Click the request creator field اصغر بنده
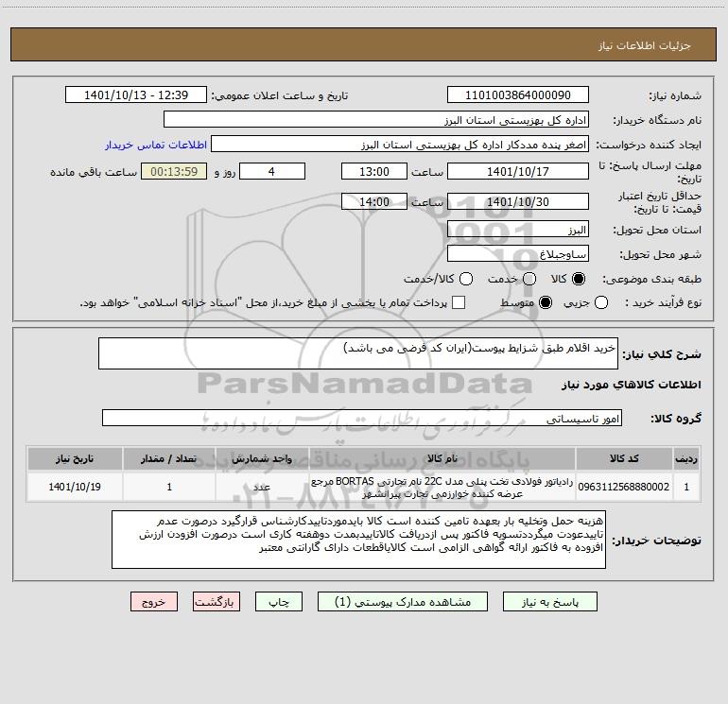728x704 pixels. [x=400, y=145]
